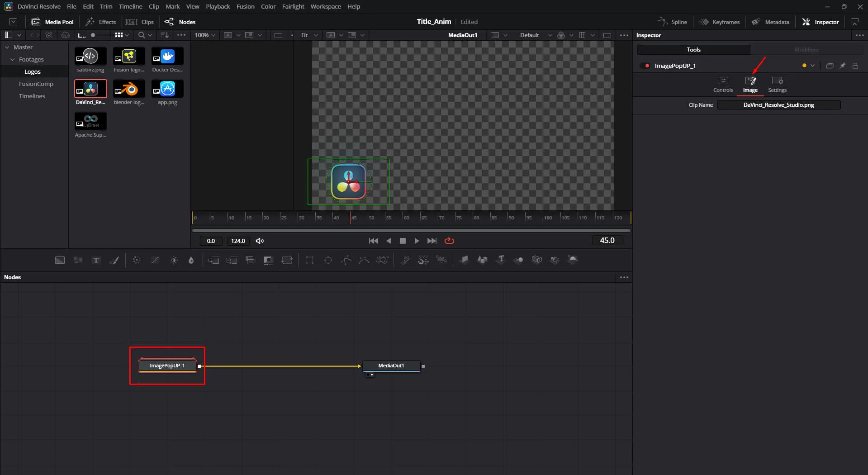The image size is (868, 475).
Task: Play the composition in reverse
Action: coord(389,241)
